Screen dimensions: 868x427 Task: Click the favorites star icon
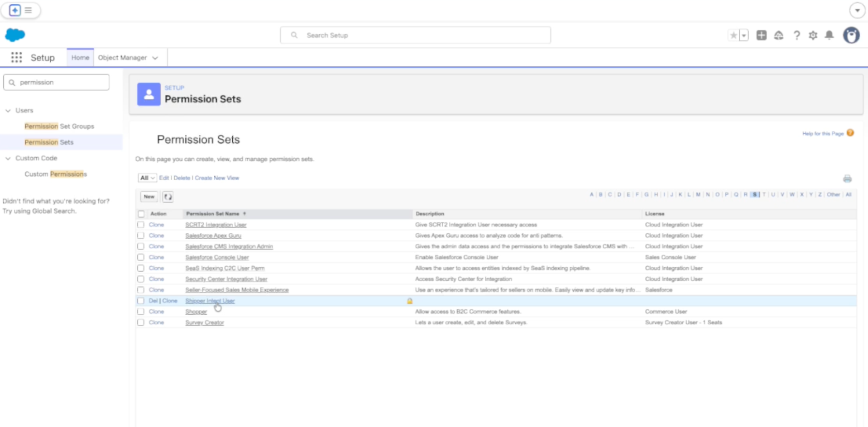tap(733, 35)
